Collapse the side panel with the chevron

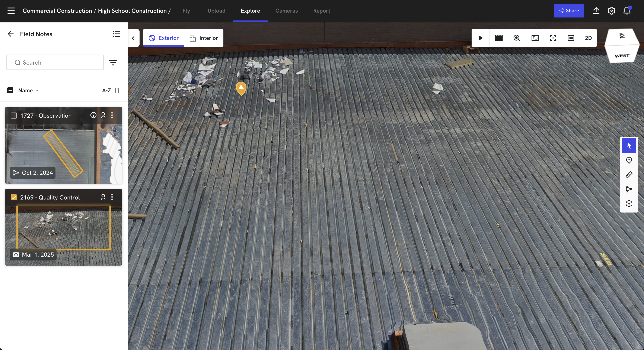[133, 38]
